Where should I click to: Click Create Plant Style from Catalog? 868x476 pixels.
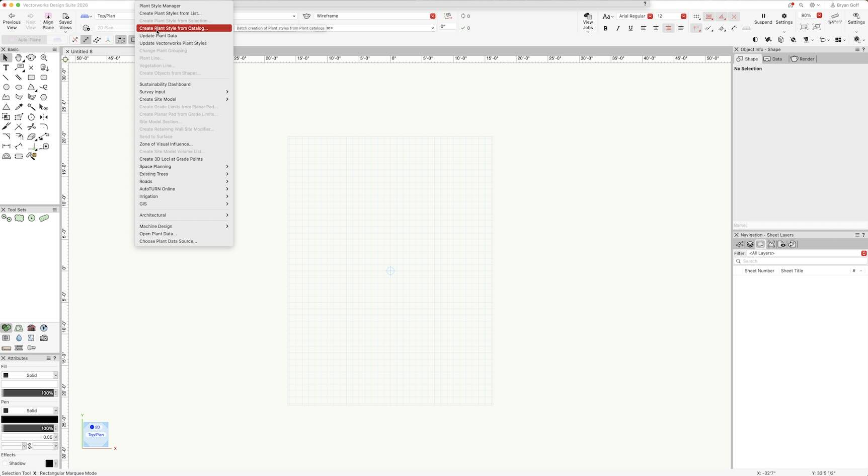[174, 28]
